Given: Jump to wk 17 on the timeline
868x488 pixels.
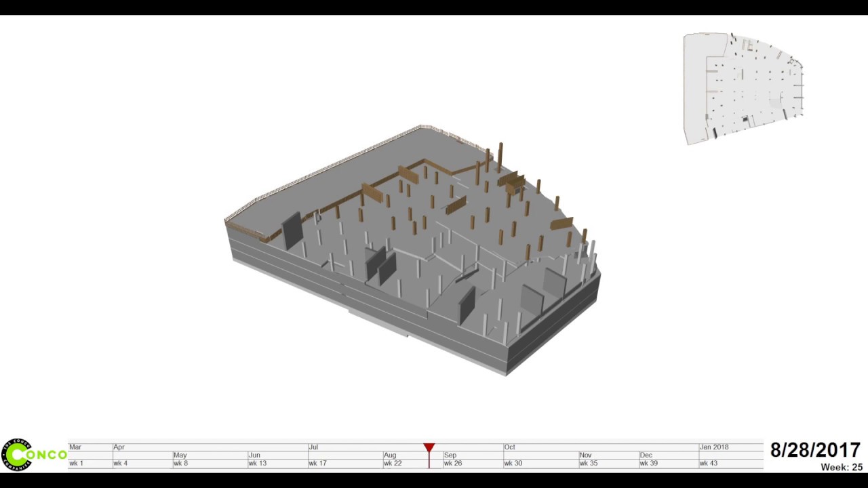Looking at the screenshot, I should click(x=318, y=464).
